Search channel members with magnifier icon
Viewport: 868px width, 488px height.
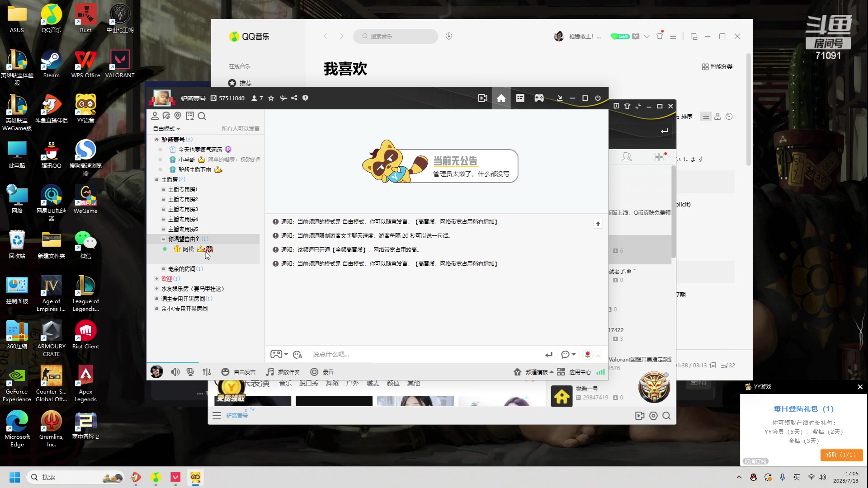[202, 116]
